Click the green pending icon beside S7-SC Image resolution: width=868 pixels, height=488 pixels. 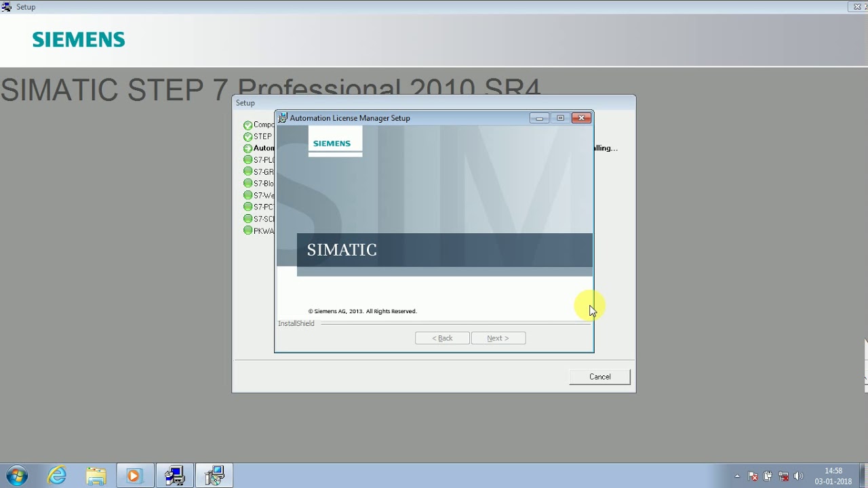point(248,219)
